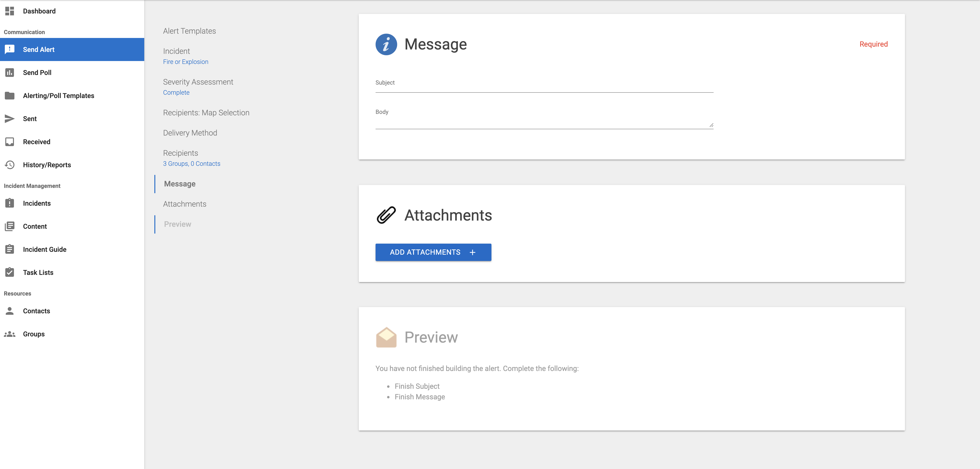Click the 3 Groups, 0 Contacts link
Viewport: 980px width, 469px height.
[x=192, y=163]
